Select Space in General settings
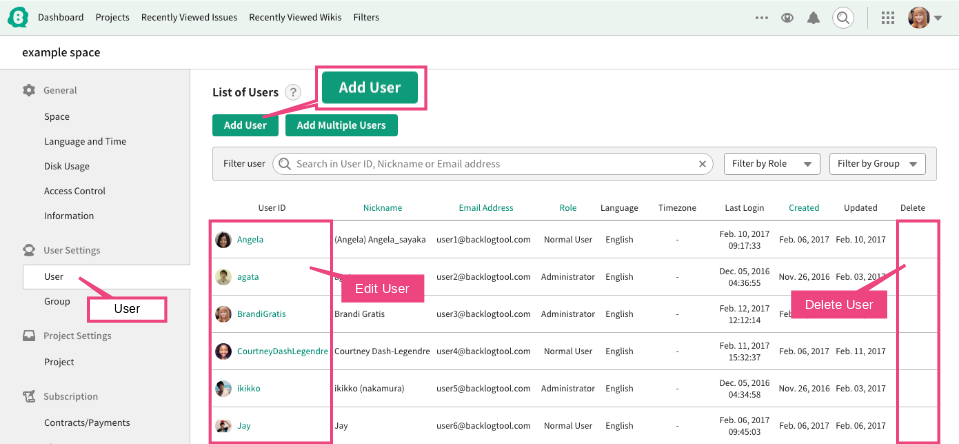The width and height of the screenshot is (959, 444). point(57,117)
